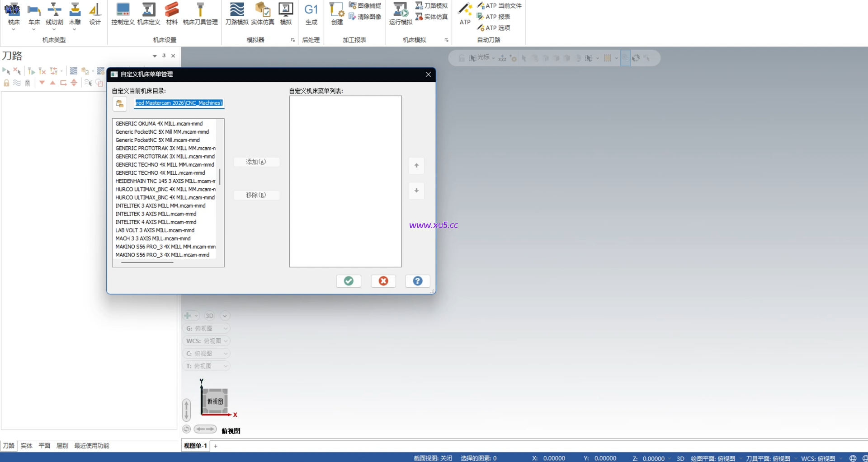The width and height of the screenshot is (868, 462).
Task: Click the 材料 material icon
Action: tap(172, 14)
